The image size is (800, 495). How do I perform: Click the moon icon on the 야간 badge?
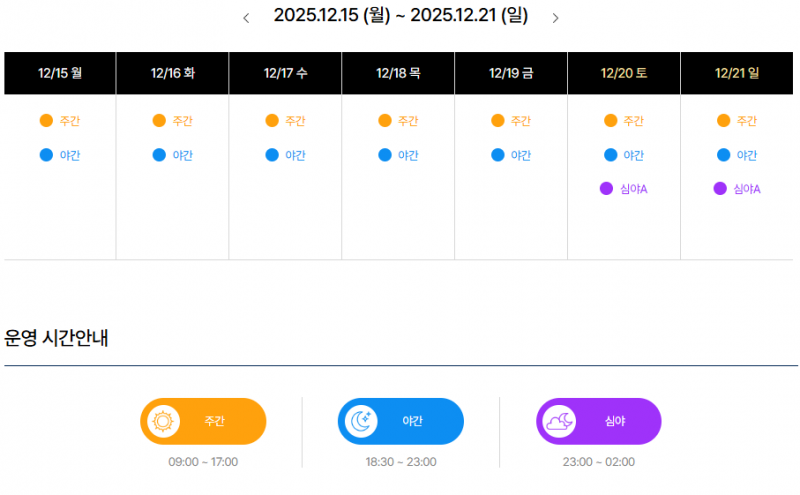click(x=360, y=421)
